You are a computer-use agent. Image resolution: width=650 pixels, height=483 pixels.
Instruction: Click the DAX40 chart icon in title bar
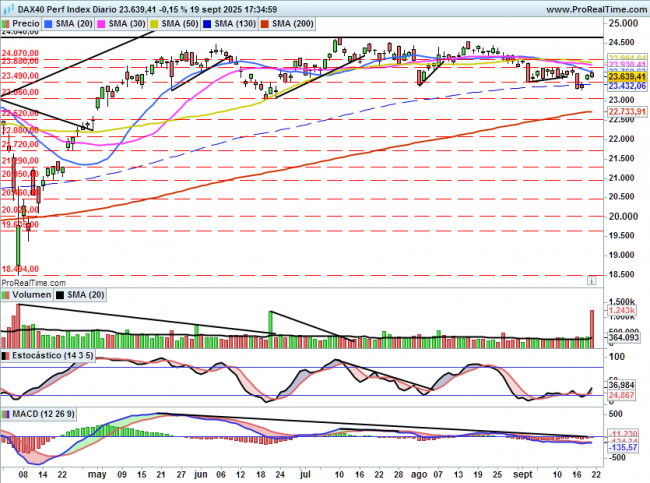7,7
